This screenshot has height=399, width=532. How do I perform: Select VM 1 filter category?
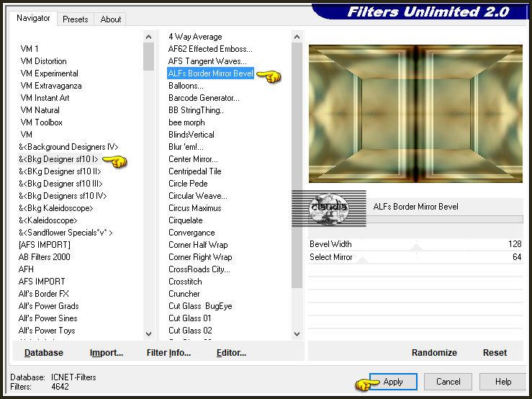[30, 49]
